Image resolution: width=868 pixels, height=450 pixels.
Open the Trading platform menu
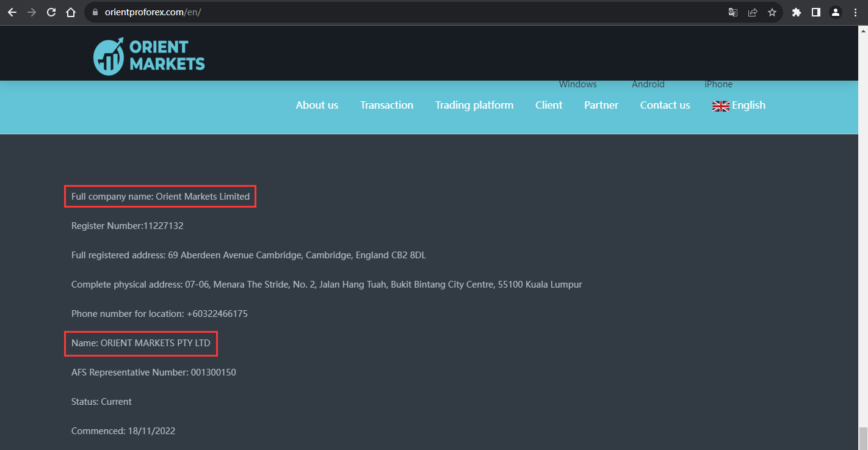pyautogui.click(x=474, y=105)
